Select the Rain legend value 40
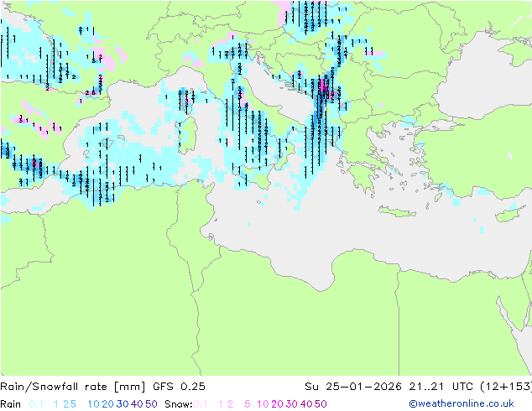This screenshot has width=532, height=411. [137, 404]
